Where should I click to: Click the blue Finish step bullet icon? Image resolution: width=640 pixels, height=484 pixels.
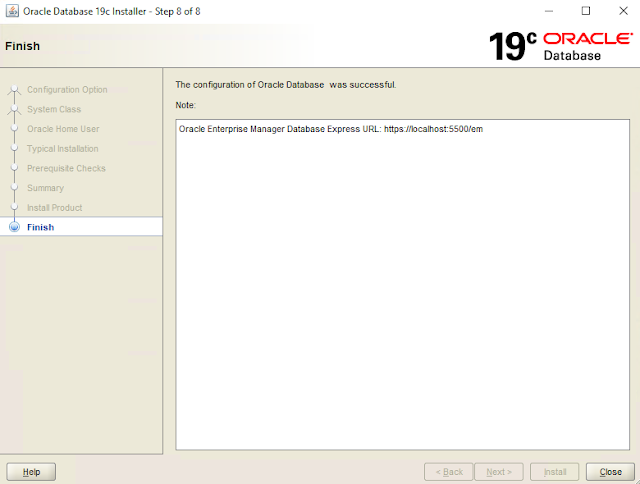(x=14, y=227)
